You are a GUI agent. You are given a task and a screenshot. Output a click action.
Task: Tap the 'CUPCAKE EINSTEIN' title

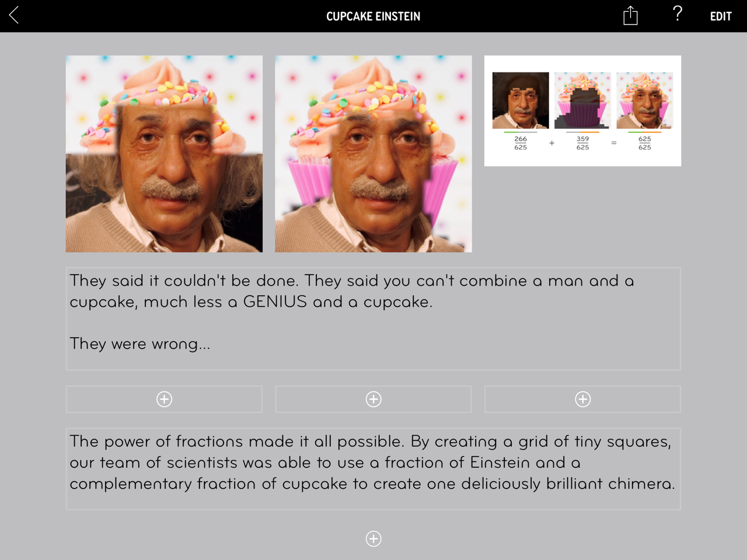[x=373, y=16]
